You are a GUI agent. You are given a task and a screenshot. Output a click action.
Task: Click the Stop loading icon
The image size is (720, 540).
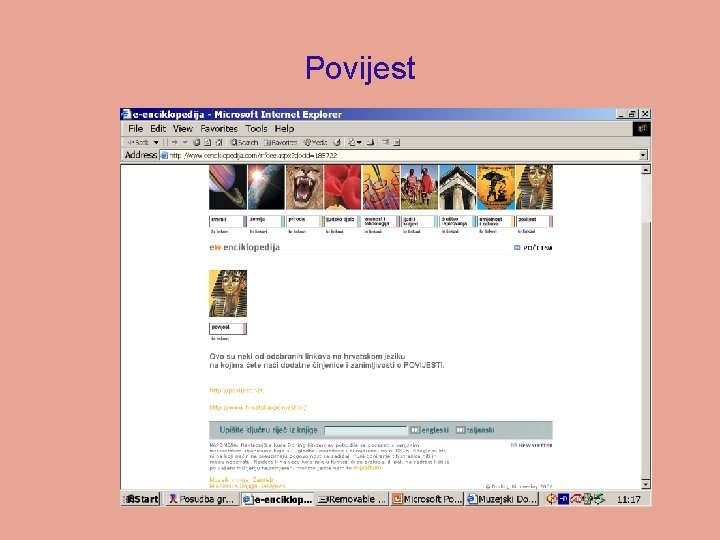[197, 142]
